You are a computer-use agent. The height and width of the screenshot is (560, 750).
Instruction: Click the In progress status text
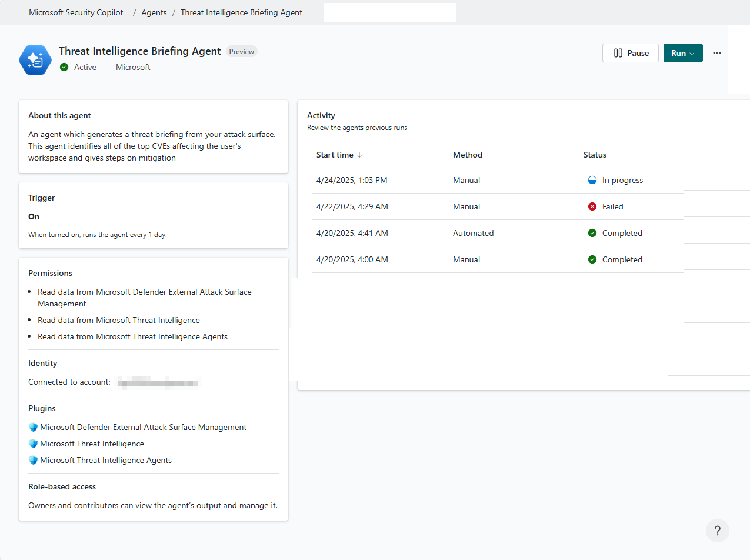point(623,181)
